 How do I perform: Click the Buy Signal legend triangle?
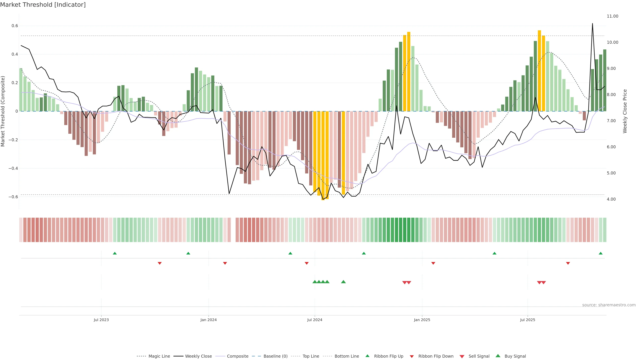point(498,356)
